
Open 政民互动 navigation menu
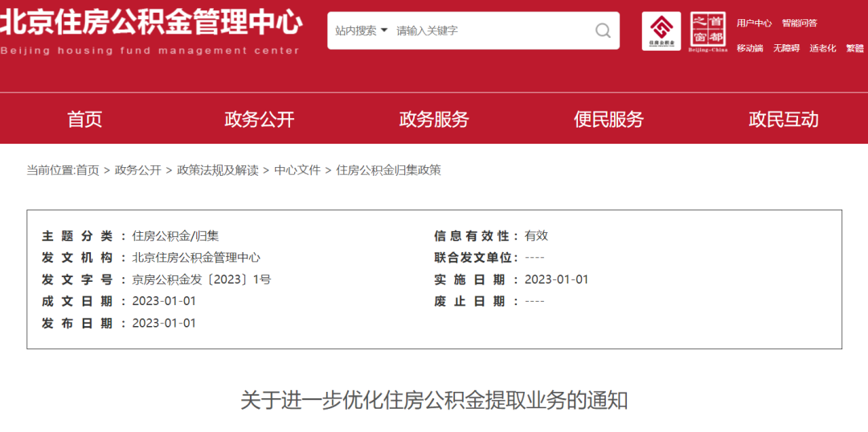(x=784, y=119)
